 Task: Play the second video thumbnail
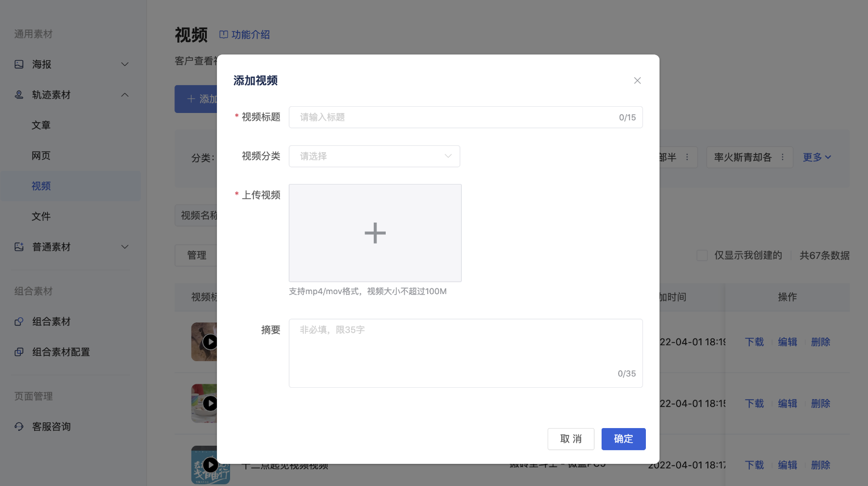coord(210,403)
